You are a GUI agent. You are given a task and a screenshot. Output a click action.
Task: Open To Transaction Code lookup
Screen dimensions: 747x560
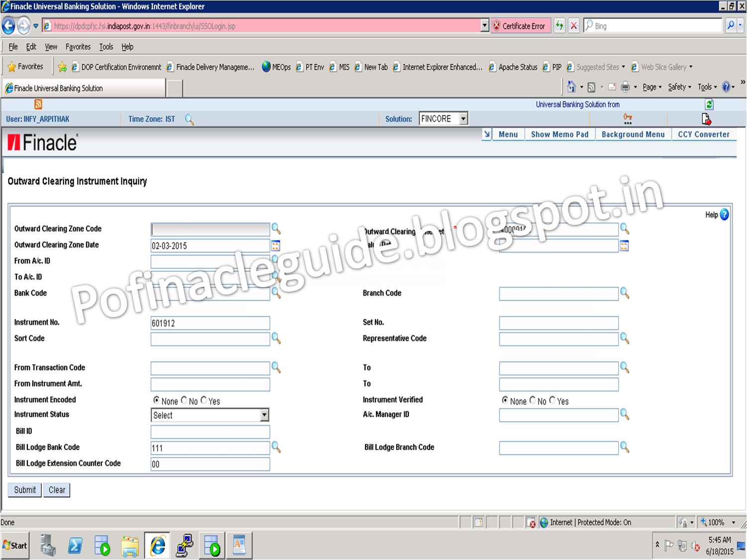[x=625, y=368]
